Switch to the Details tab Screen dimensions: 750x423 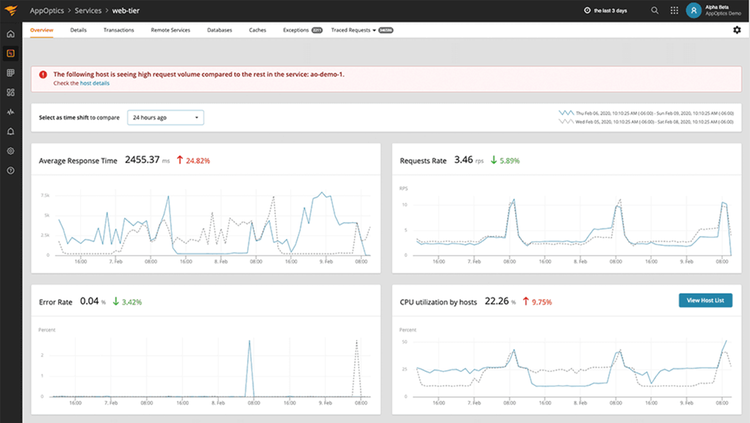[78, 30]
